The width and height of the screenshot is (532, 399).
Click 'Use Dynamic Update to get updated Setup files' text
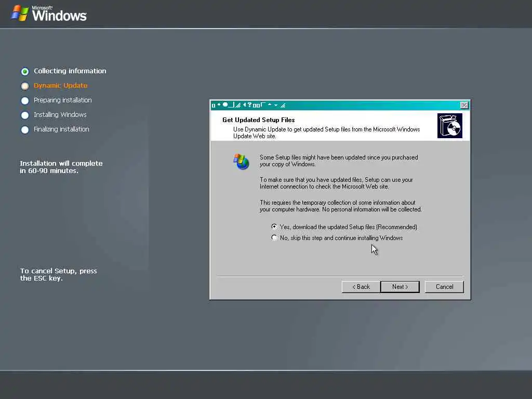coord(326,132)
